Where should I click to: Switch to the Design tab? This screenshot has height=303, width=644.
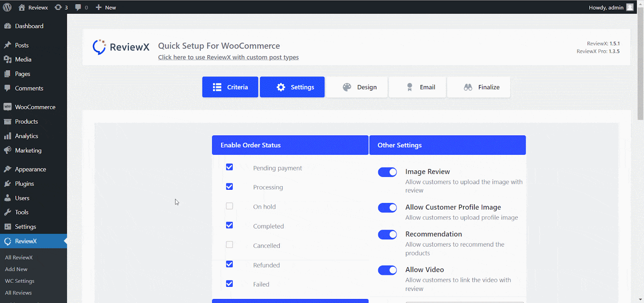pyautogui.click(x=357, y=87)
